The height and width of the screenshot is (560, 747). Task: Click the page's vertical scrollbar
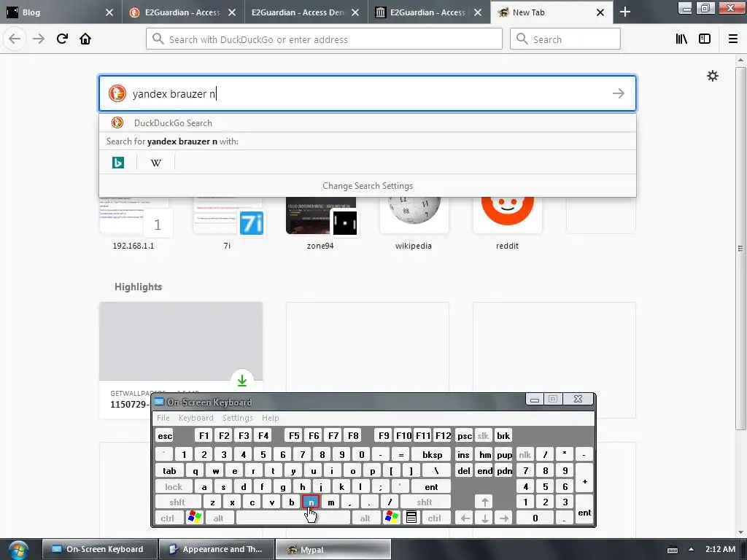(x=740, y=248)
